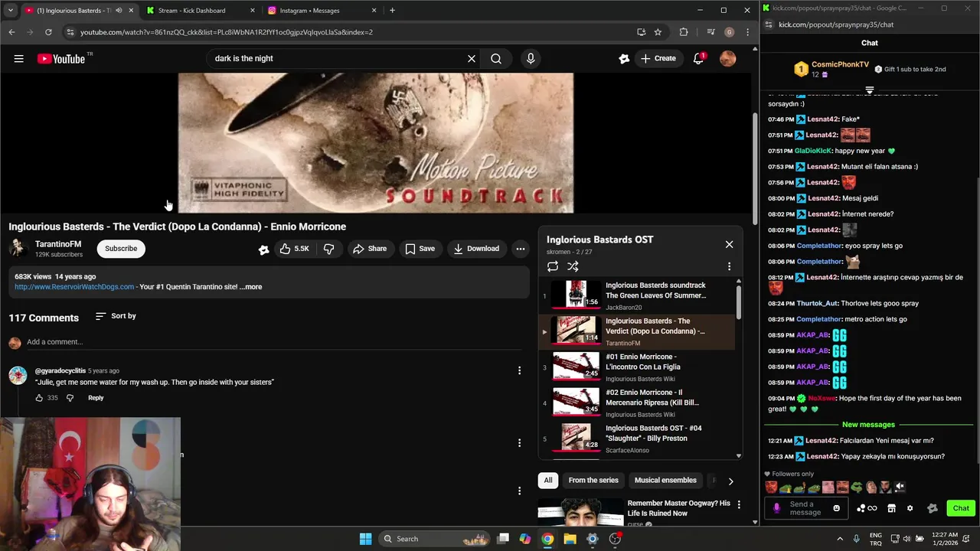Image resolution: width=980 pixels, height=551 pixels.
Task: Clear the search box text with the X
Action: pos(472,58)
